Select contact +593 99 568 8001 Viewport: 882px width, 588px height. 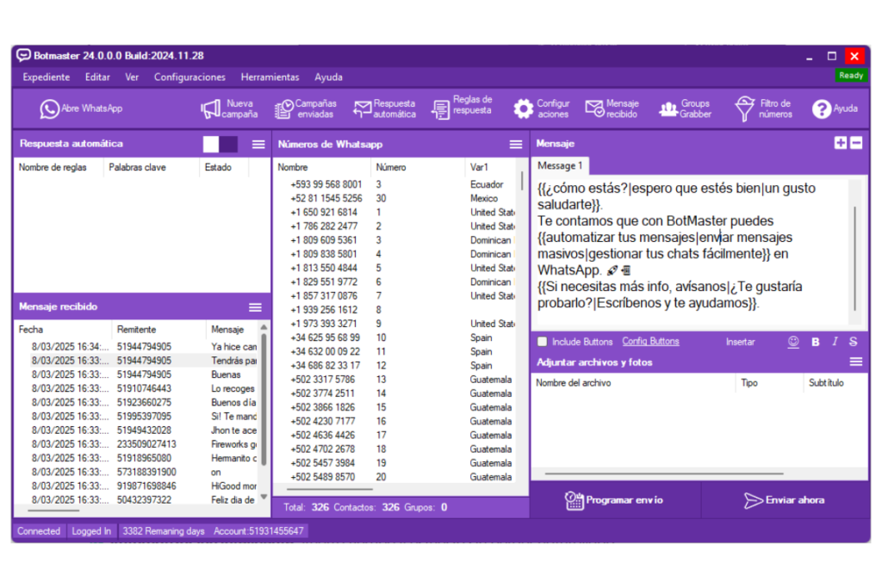click(326, 184)
